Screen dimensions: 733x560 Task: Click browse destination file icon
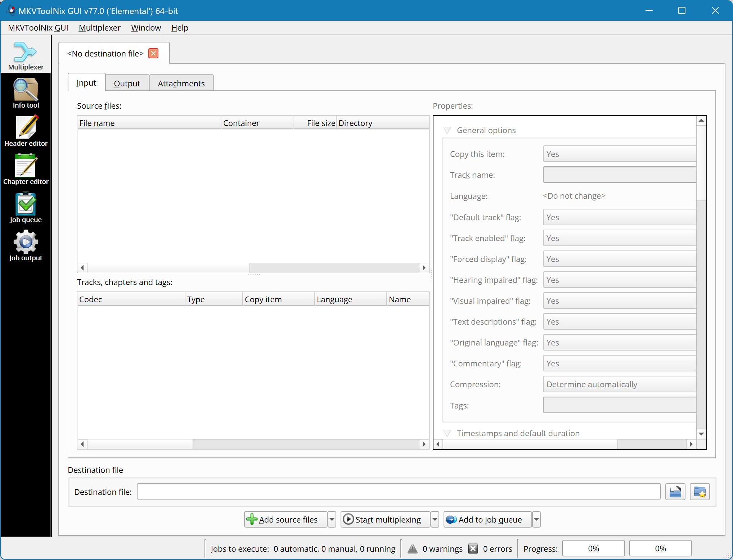(x=675, y=491)
